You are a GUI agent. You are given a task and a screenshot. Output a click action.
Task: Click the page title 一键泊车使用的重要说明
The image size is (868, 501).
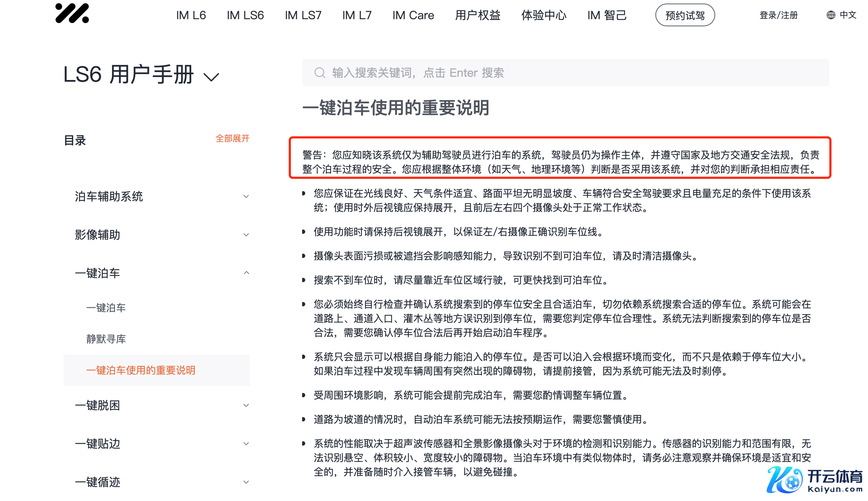pyautogui.click(x=396, y=108)
